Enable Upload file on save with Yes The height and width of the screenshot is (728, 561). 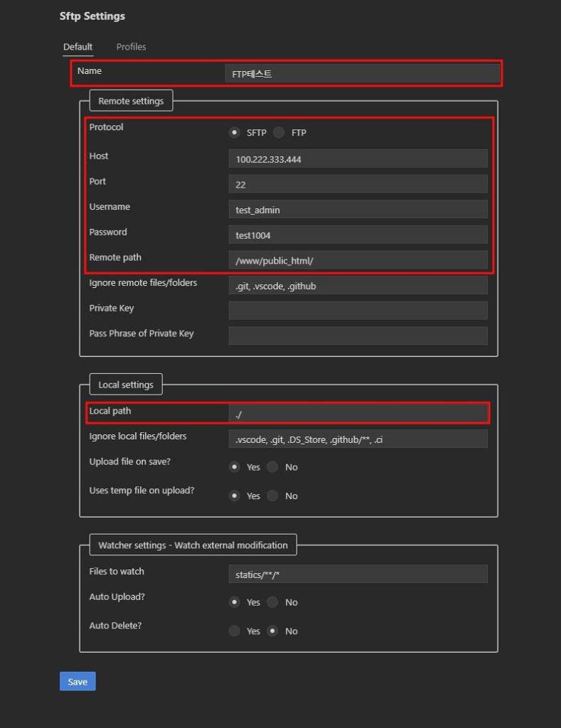point(235,467)
